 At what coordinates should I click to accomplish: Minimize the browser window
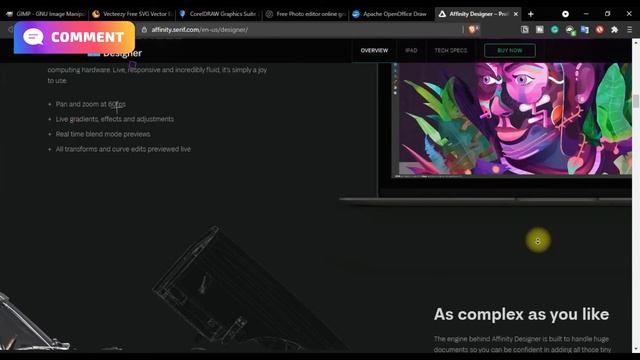[586, 14]
